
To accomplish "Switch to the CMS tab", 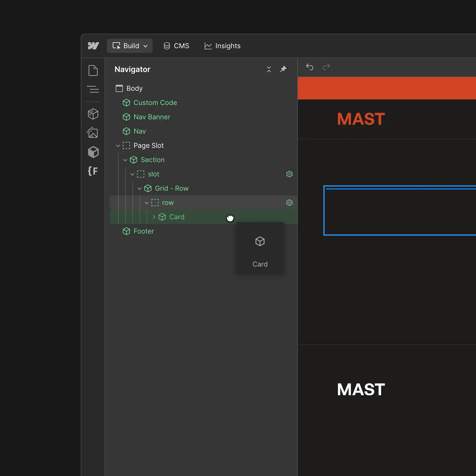I will (x=176, y=46).
